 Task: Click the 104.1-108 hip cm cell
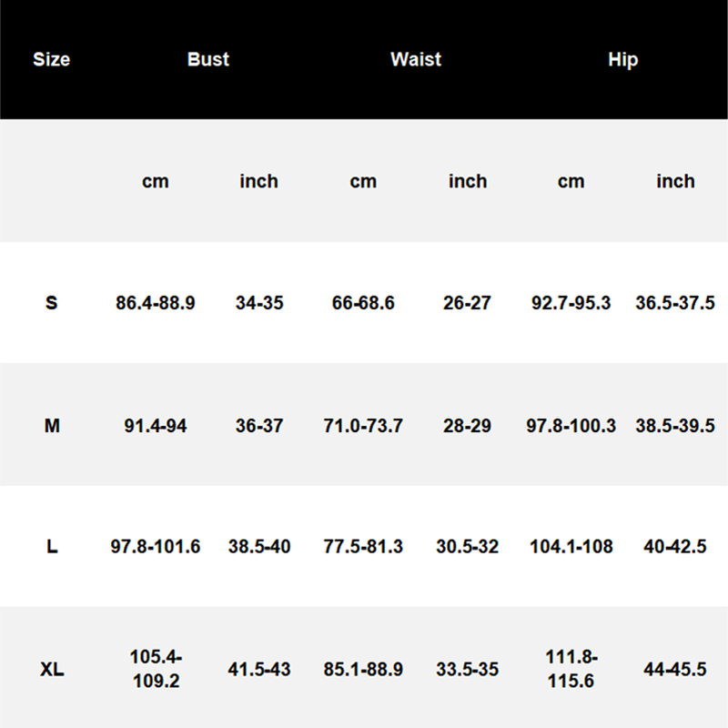pos(571,547)
